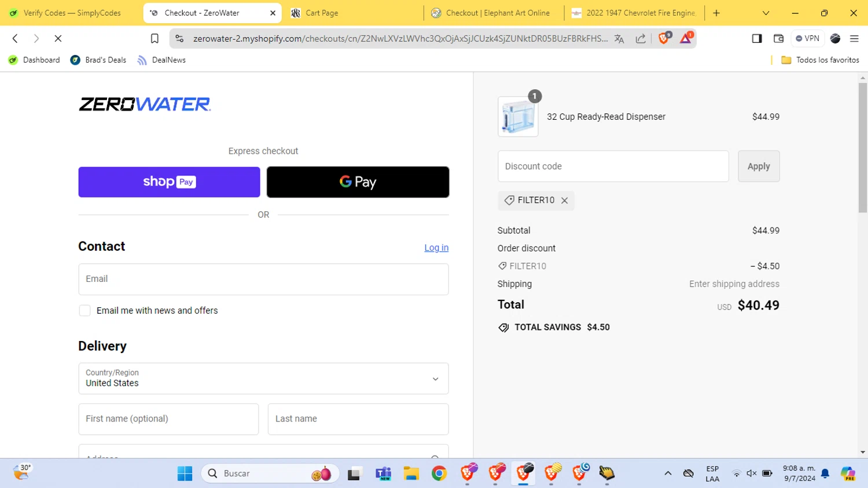
Task: Switch to 2022 1947 Chevrolet Fire Engine tab
Action: (x=635, y=13)
